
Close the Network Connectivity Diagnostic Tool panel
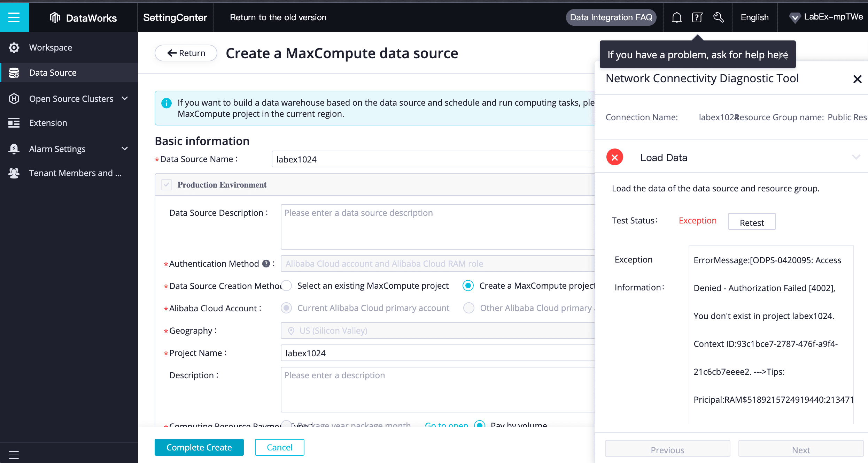coord(857,79)
